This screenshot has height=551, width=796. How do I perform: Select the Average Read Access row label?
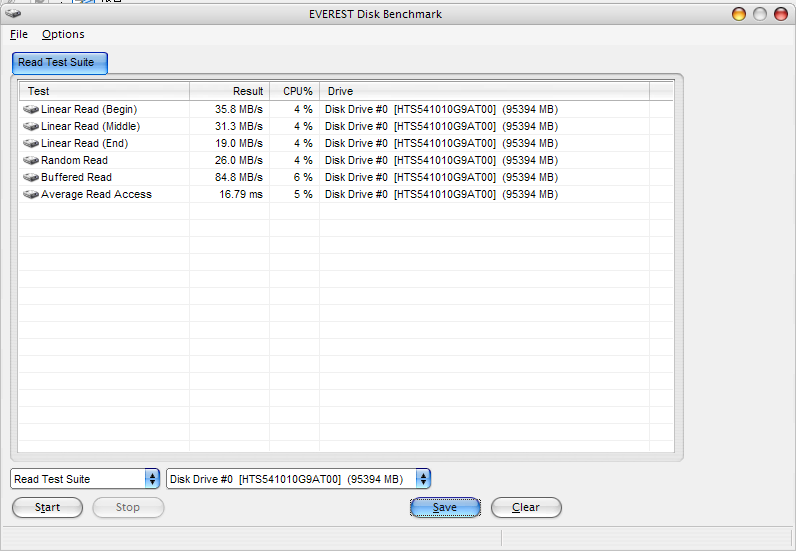tap(96, 195)
